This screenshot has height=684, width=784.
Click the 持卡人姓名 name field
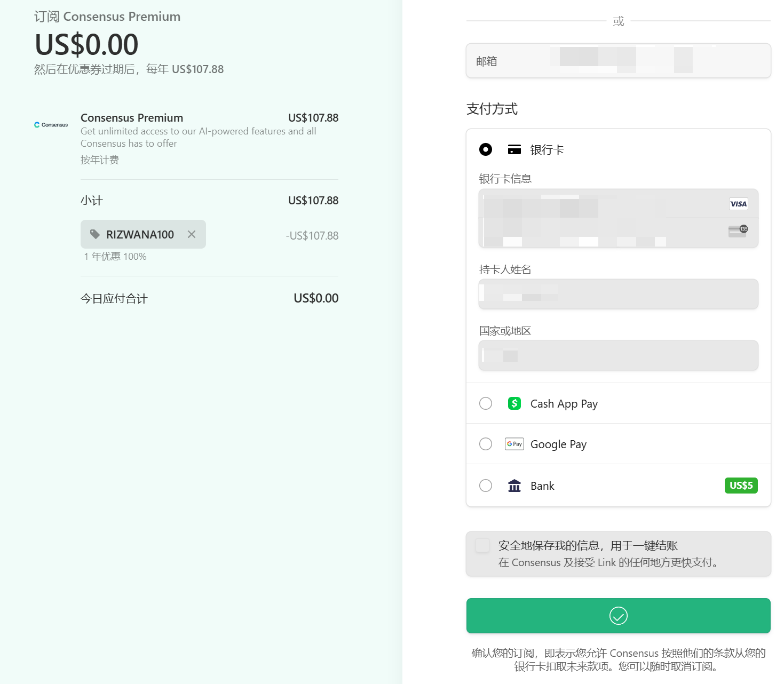[x=618, y=294]
